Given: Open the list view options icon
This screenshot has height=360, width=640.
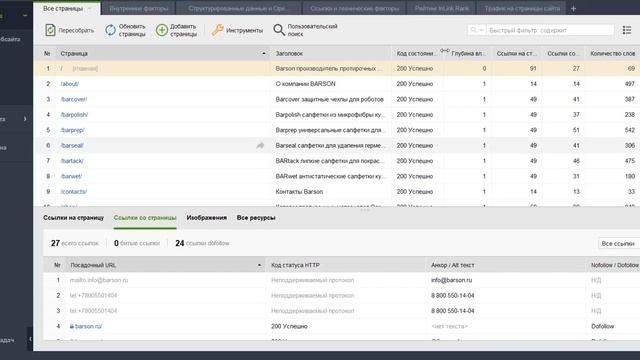Looking at the screenshot, I should point(627,30).
